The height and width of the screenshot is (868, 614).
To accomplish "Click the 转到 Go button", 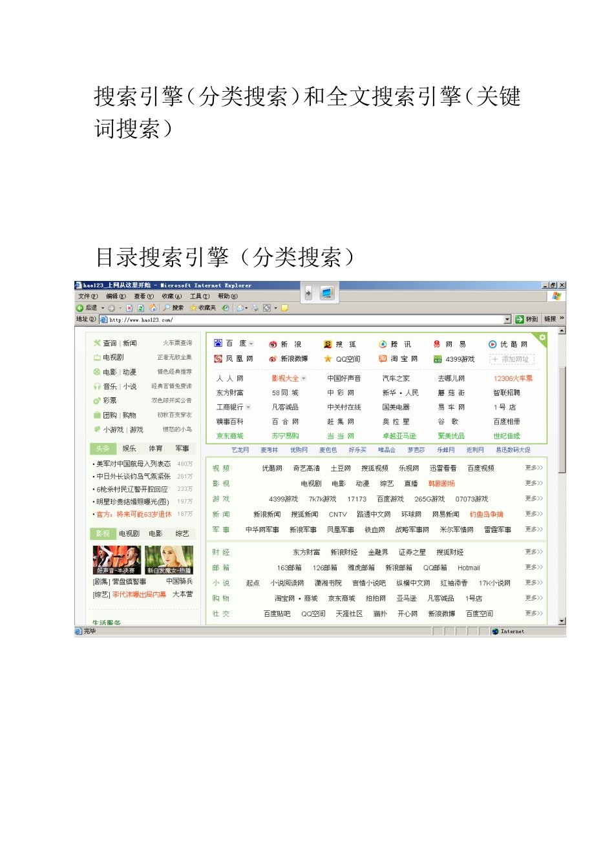I will point(527,319).
